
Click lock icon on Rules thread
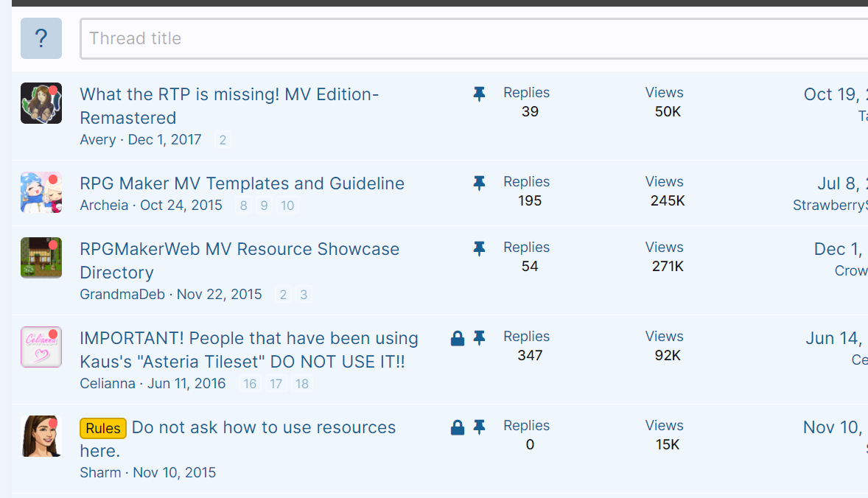[458, 427]
